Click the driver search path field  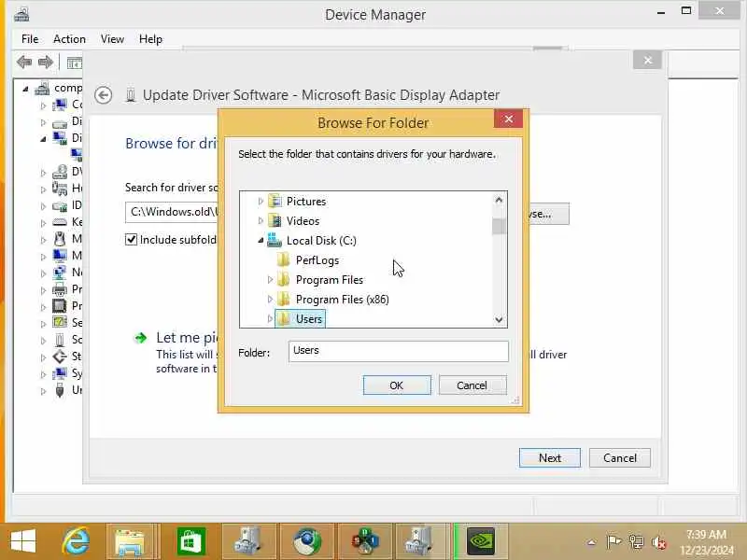click(172, 212)
